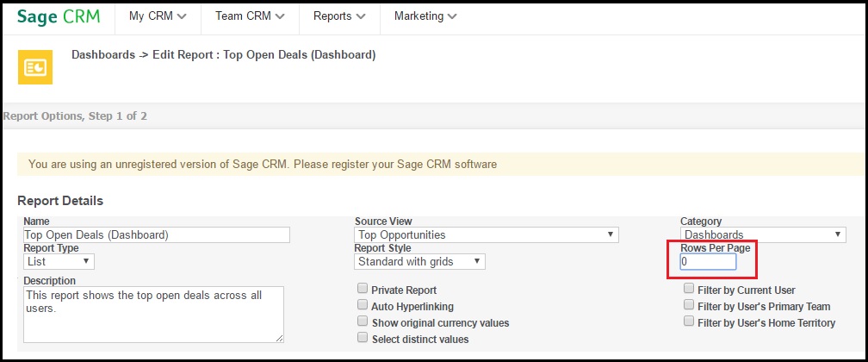Click the Sage CRM logo
The height and width of the screenshot is (362, 868).
(x=59, y=16)
